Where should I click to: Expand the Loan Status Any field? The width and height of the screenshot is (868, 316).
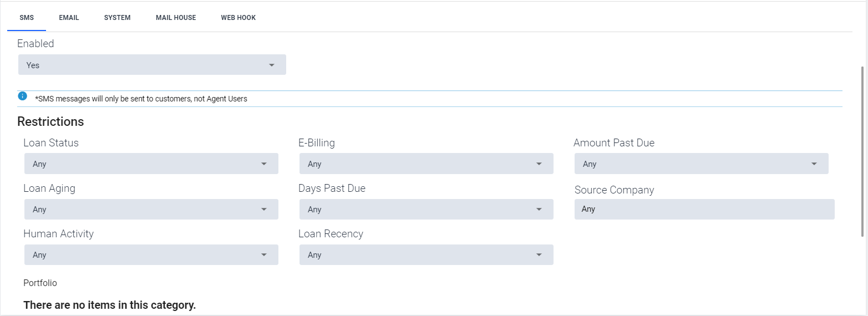151,164
